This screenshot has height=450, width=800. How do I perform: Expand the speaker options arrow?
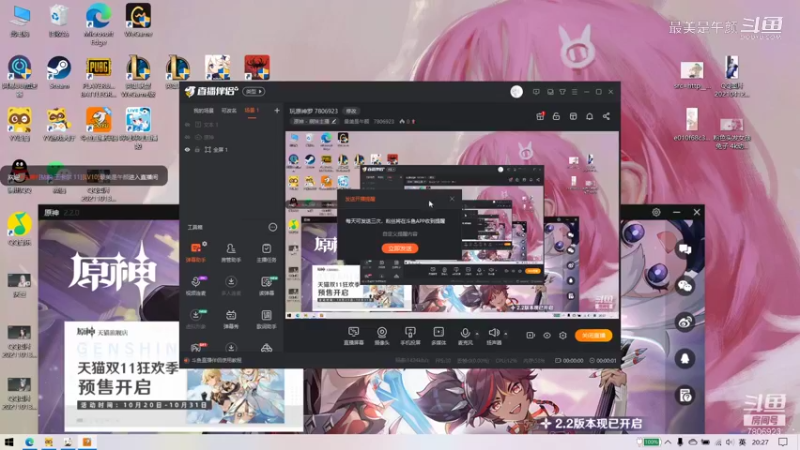coord(506,334)
